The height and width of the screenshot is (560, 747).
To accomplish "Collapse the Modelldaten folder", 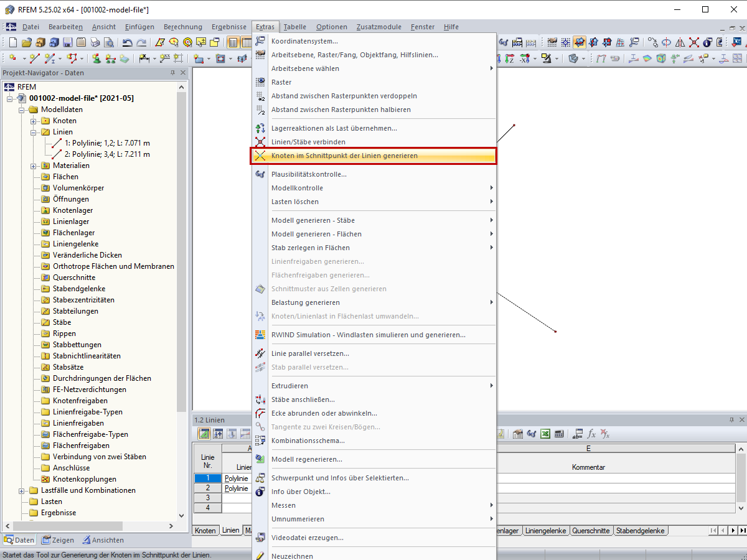I will point(22,110).
